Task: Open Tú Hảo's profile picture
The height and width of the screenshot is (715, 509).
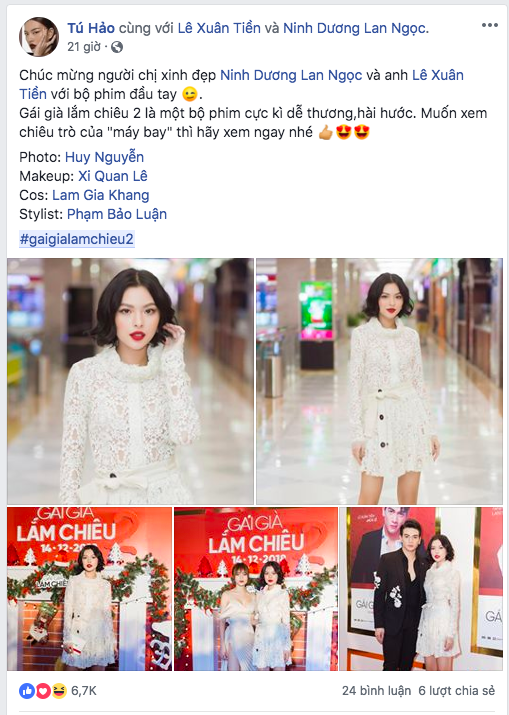Action: 39,36
